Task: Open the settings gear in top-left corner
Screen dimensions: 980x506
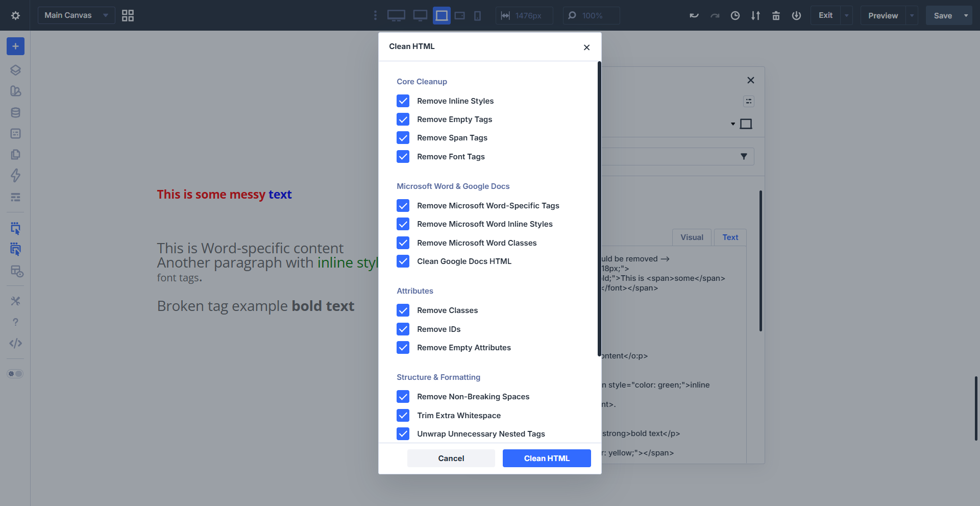Action: [15, 15]
